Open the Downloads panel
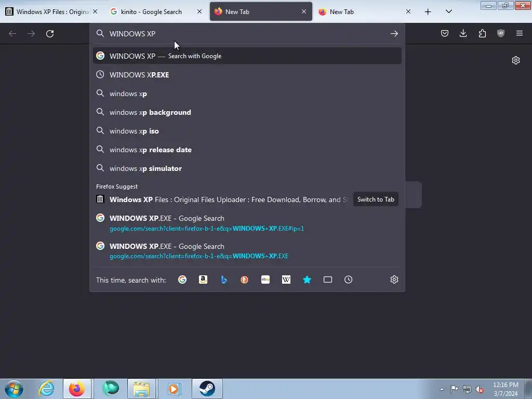Viewport: 532px width, 399px height. pyautogui.click(x=463, y=33)
